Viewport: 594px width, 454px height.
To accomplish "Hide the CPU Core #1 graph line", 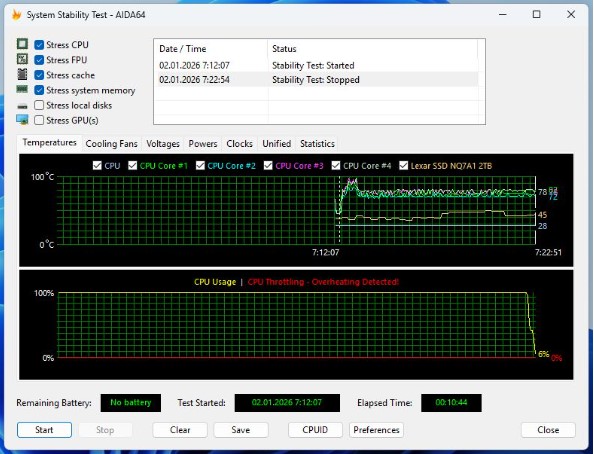I will point(132,166).
